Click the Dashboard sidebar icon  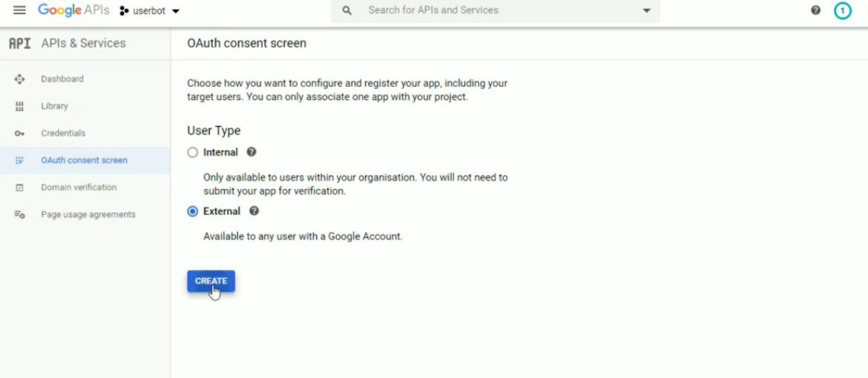[x=20, y=79]
